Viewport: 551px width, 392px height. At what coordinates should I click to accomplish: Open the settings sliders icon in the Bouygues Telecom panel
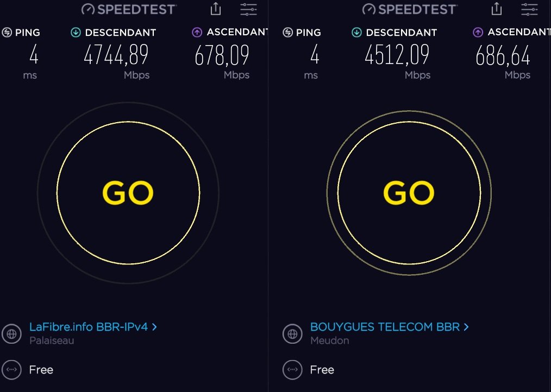(529, 9)
